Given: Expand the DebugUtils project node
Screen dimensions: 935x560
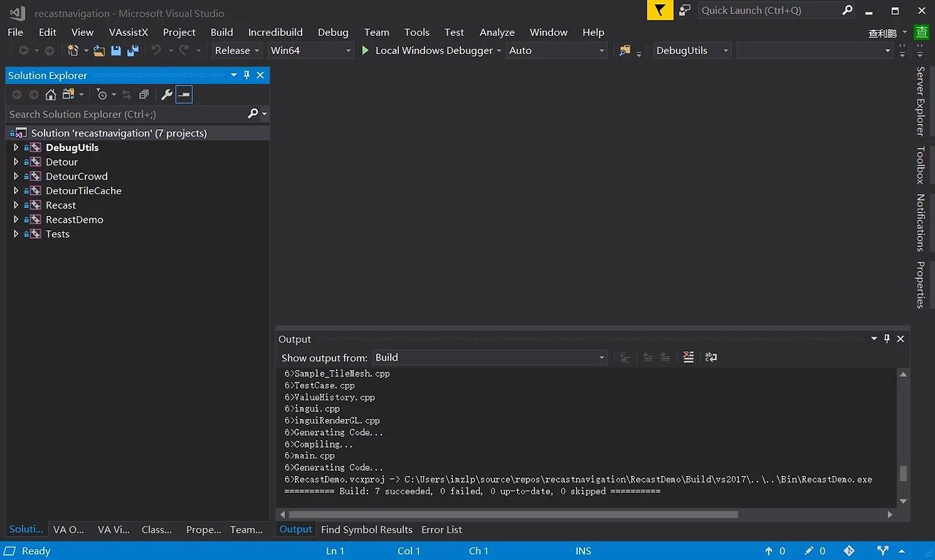Looking at the screenshot, I should (x=16, y=147).
